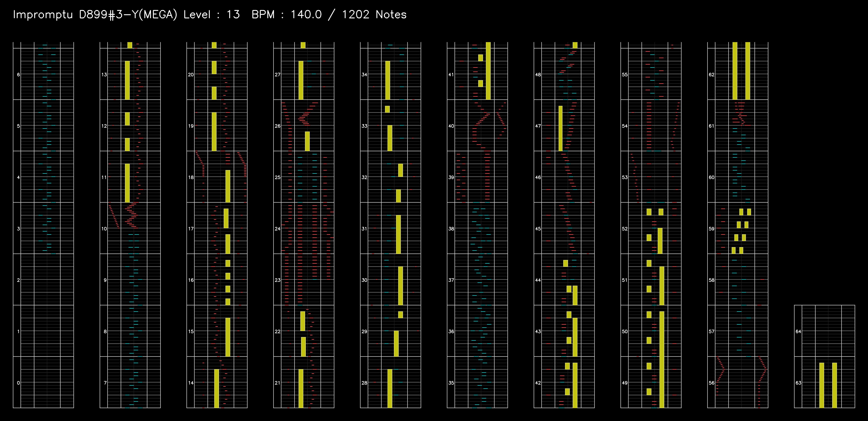868x421 pixels.
Task: Click the 47 measure number
Action: pyautogui.click(x=538, y=126)
